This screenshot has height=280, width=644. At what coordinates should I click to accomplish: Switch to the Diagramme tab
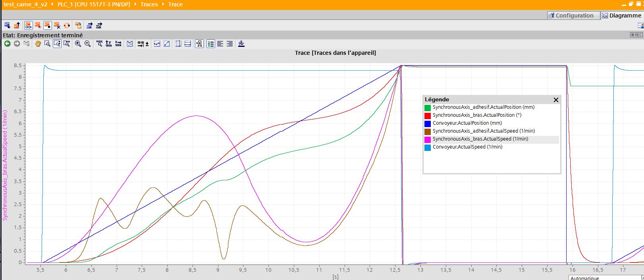pyautogui.click(x=621, y=15)
